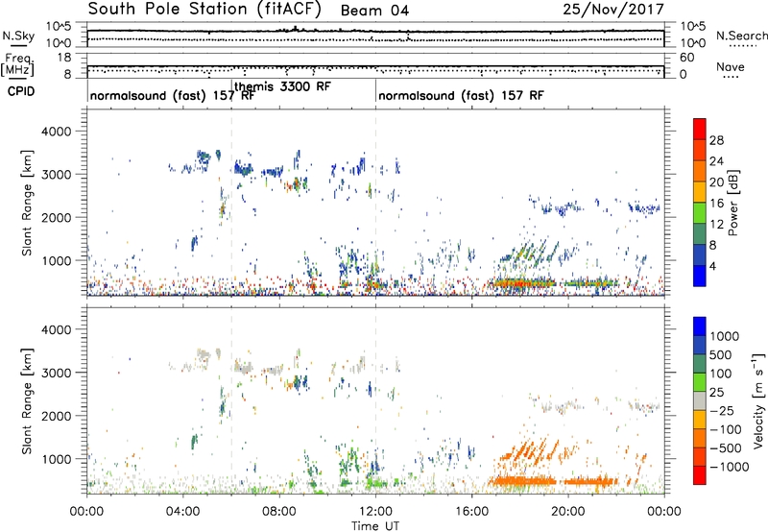
Task: Click the red bottom of the velocity colorbar
Action: 700,475
